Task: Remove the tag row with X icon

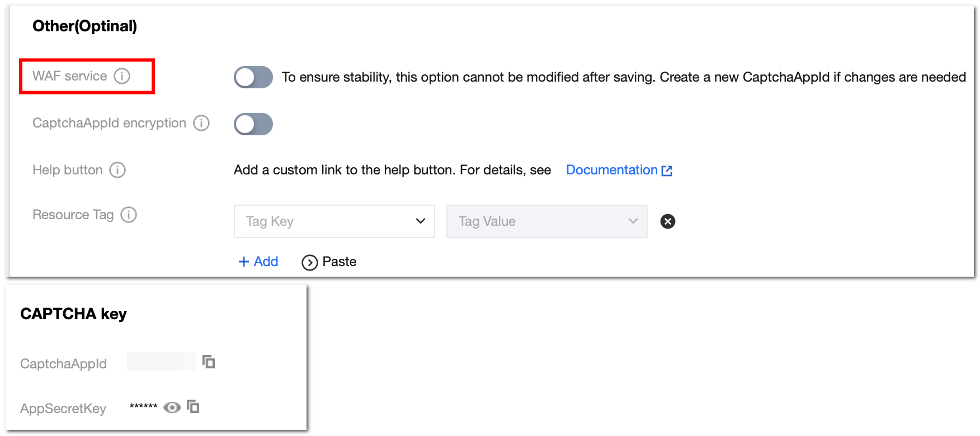Action: (667, 221)
